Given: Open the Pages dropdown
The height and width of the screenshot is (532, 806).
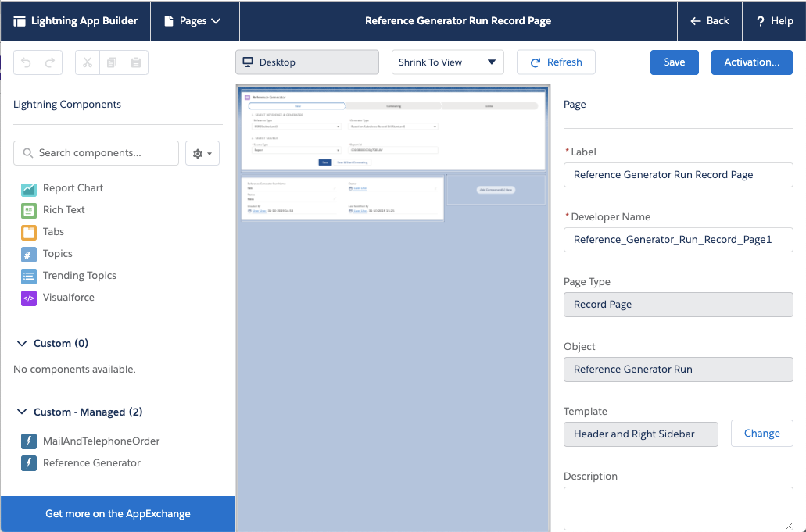Looking at the screenshot, I should [194, 21].
